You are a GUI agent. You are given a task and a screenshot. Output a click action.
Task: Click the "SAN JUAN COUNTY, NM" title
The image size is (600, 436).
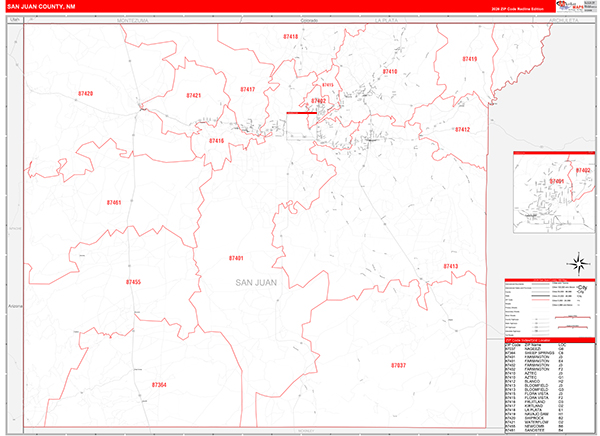point(41,7)
